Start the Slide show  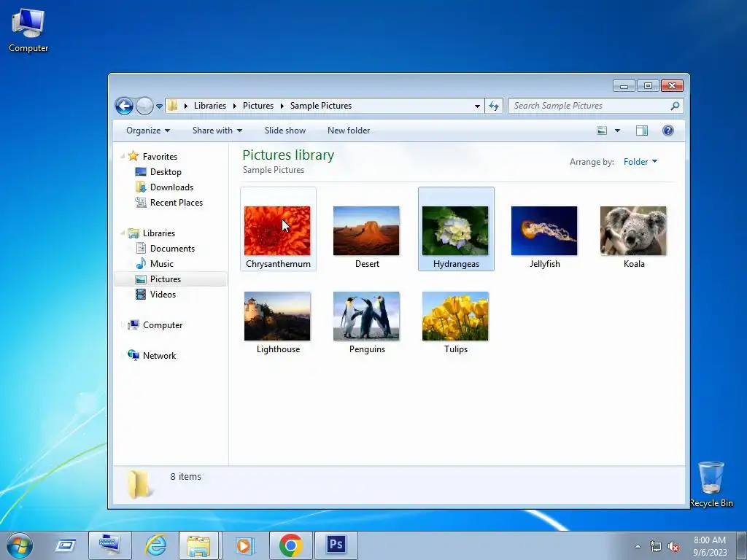[285, 131]
